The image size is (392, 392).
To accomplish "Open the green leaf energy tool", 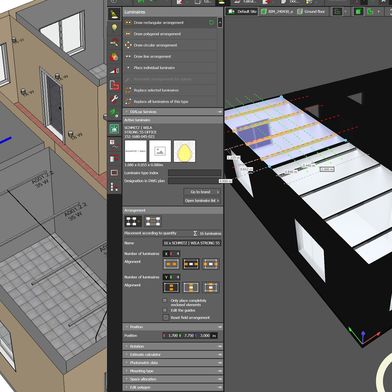I will click(x=114, y=113).
